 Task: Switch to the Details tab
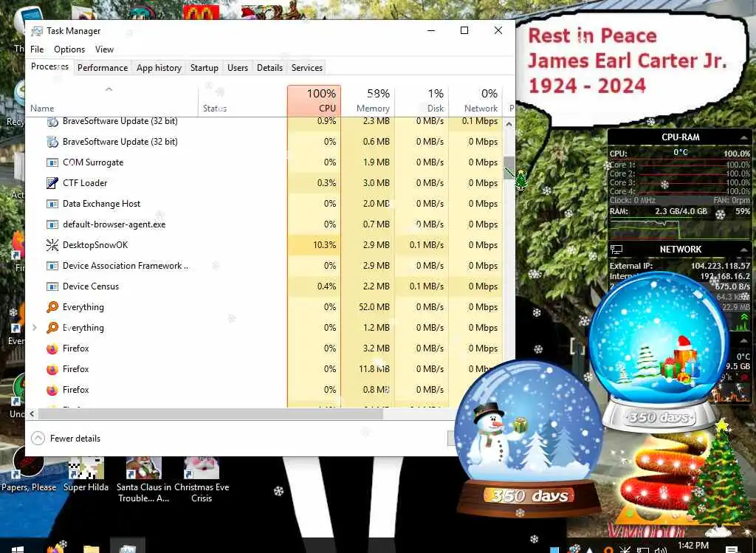269,68
